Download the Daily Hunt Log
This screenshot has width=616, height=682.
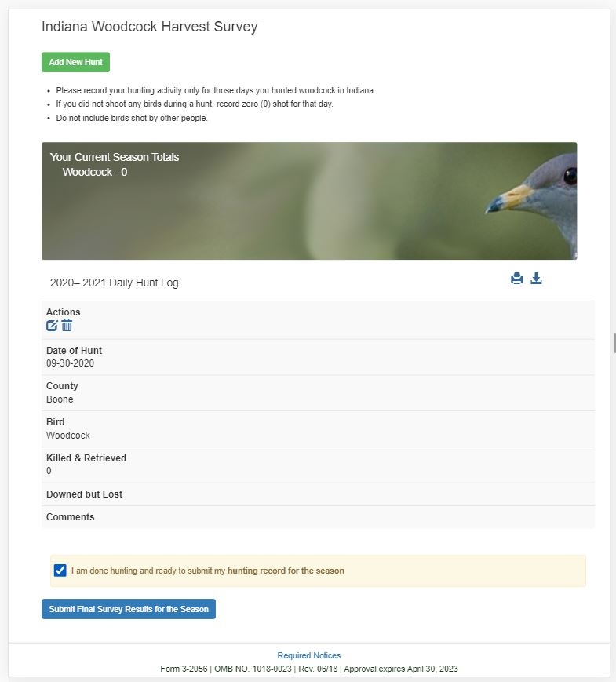(537, 279)
